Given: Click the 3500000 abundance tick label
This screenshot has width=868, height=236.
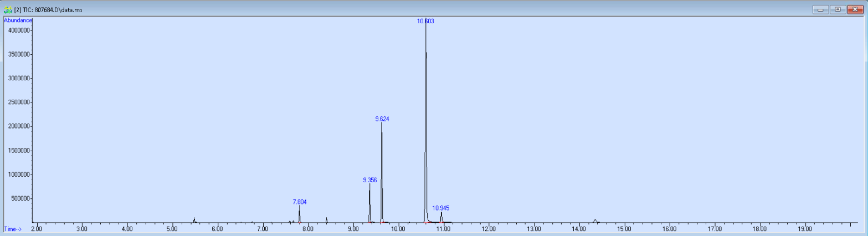Looking at the screenshot, I should point(18,54).
